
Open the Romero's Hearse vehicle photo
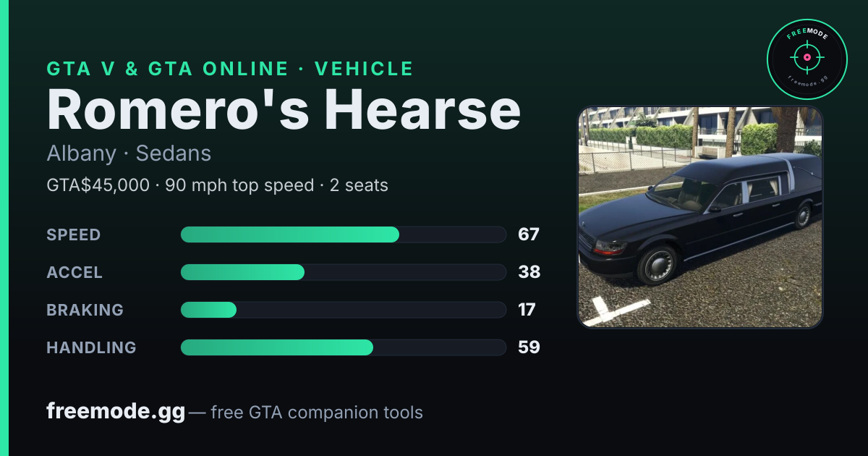(x=700, y=217)
